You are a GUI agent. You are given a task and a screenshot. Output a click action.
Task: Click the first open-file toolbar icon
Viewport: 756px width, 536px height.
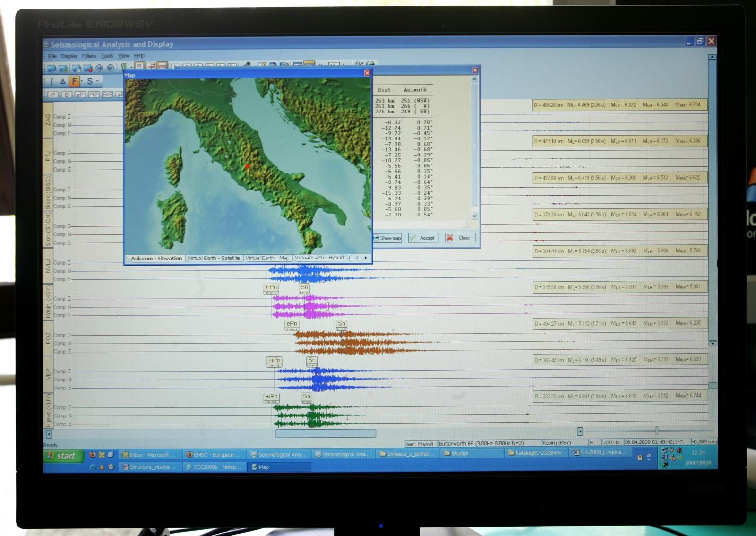point(52,68)
